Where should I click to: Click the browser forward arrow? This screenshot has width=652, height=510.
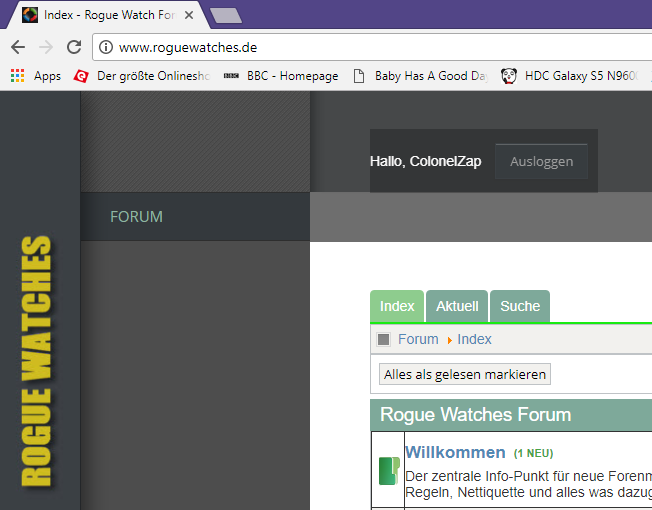46,47
